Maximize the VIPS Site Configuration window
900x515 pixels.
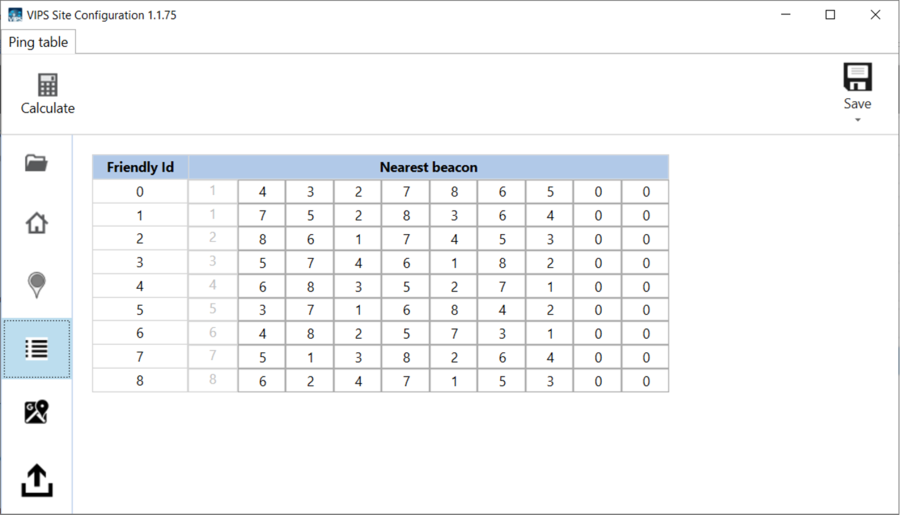(x=830, y=15)
